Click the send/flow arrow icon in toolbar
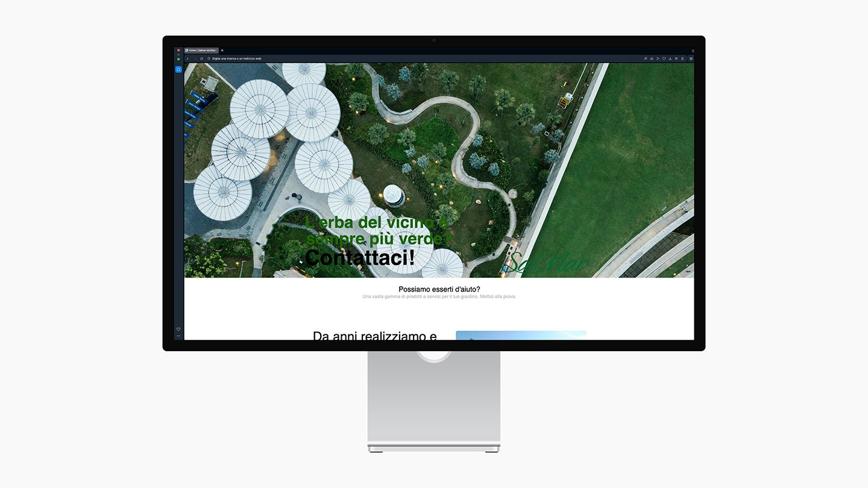The height and width of the screenshot is (488, 868). coord(658,58)
